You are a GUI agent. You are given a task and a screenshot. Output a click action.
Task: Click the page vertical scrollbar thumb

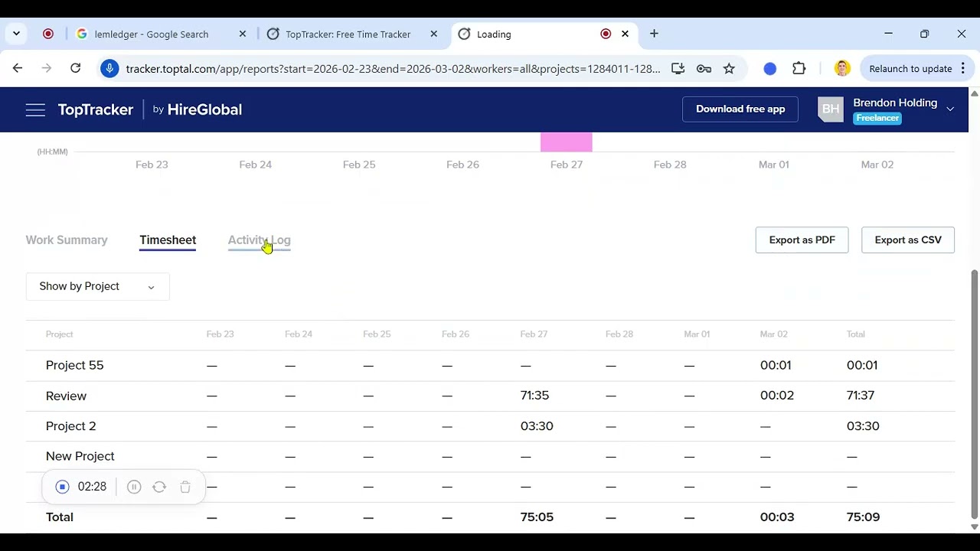(974, 394)
